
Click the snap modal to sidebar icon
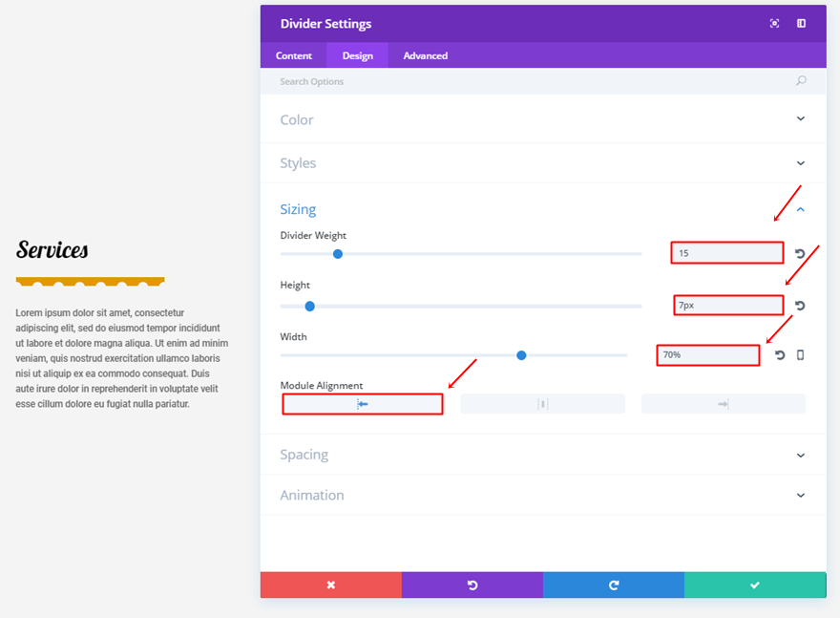coord(801,24)
